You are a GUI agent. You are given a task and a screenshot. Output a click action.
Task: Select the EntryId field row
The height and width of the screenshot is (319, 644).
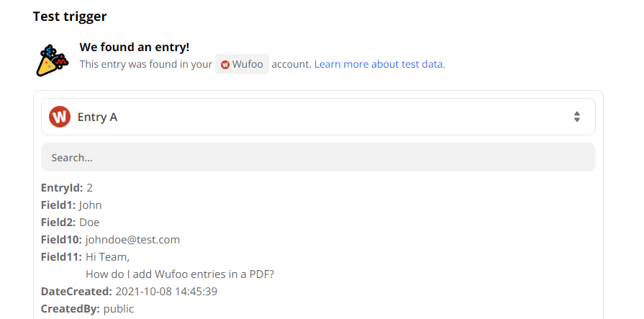pos(67,188)
